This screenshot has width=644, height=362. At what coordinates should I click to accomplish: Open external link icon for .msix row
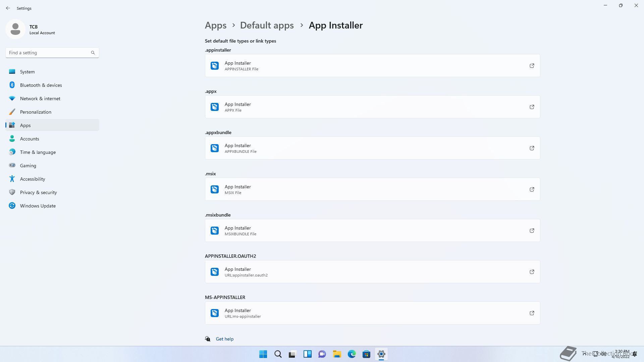click(x=532, y=189)
